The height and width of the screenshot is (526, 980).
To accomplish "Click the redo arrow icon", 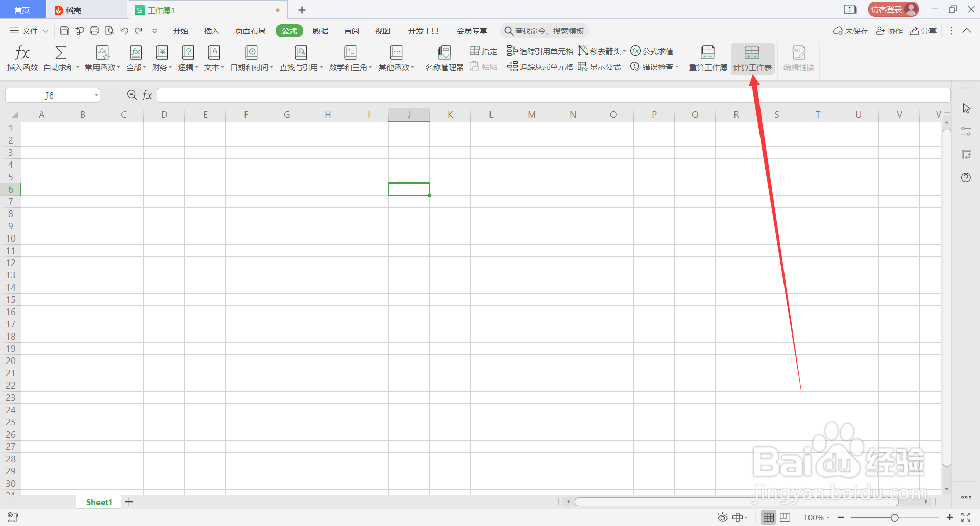I will point(139,31).
